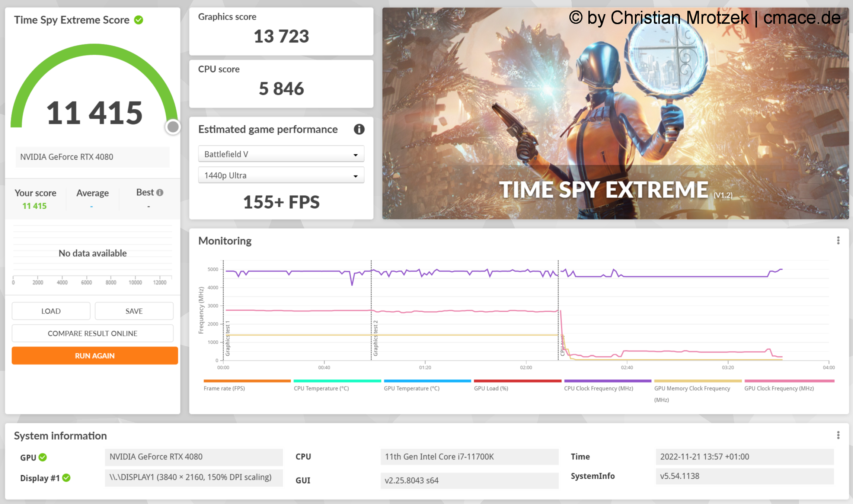The height and width of the screenshot is (504, 853).
Task: Open the 1440p Ultra resolution dropdown
Action: point(281,175)
